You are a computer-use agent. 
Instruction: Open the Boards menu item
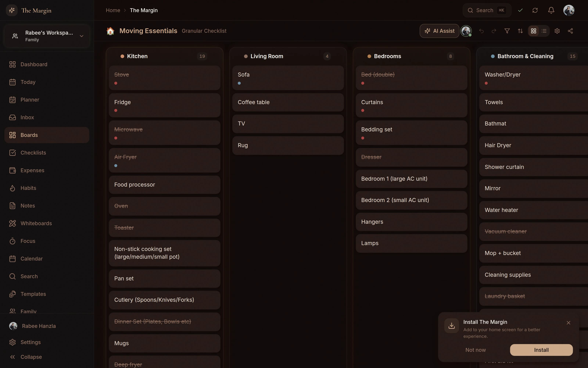click(x=47, y=135)
